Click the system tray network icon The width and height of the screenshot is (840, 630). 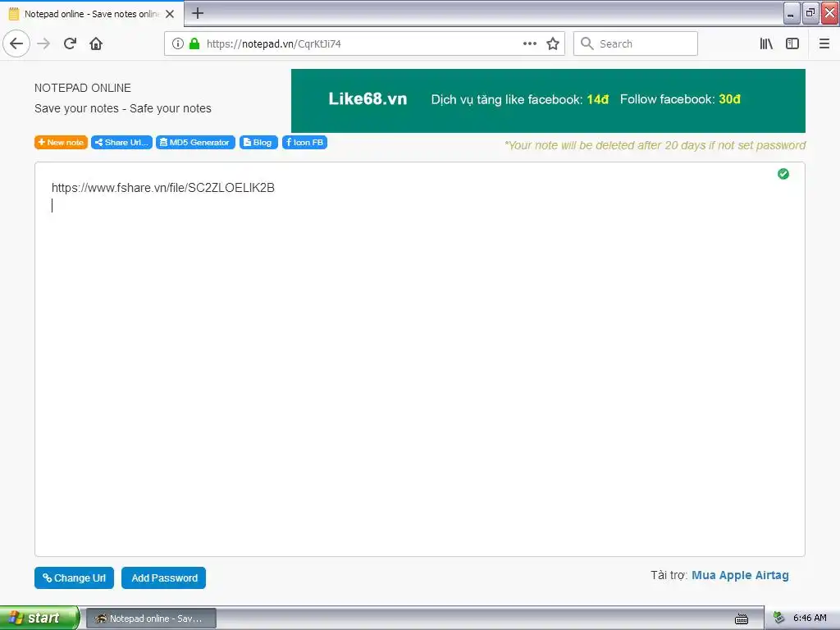779,619
